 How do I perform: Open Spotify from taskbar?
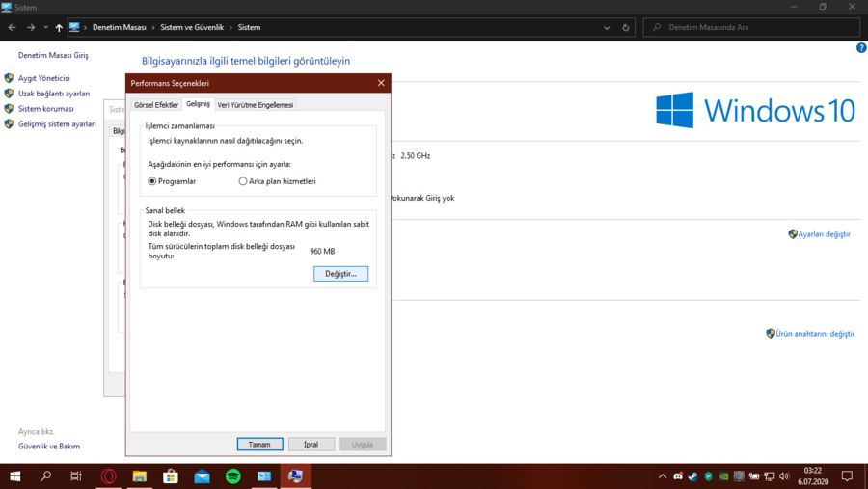tap(233, 476)
